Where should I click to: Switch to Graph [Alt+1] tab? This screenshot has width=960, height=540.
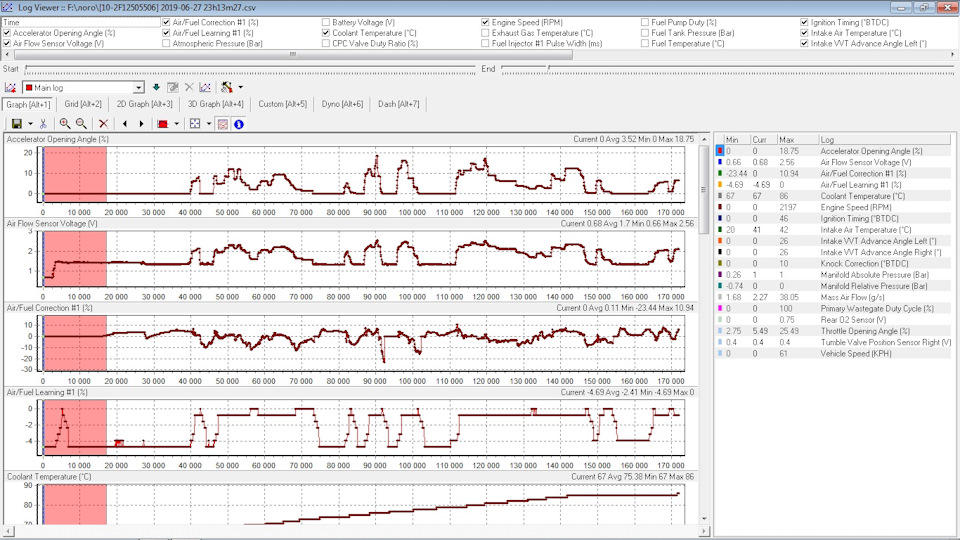(28, 104)
